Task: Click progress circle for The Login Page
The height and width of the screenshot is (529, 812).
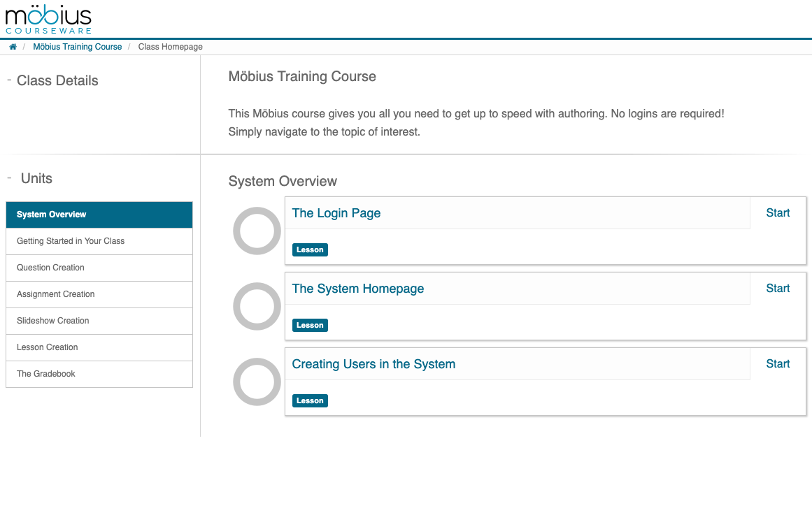Action: 257,231
